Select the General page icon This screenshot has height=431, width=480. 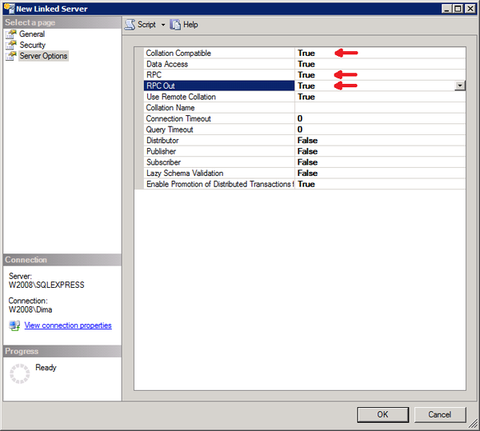tap(11, 34)
